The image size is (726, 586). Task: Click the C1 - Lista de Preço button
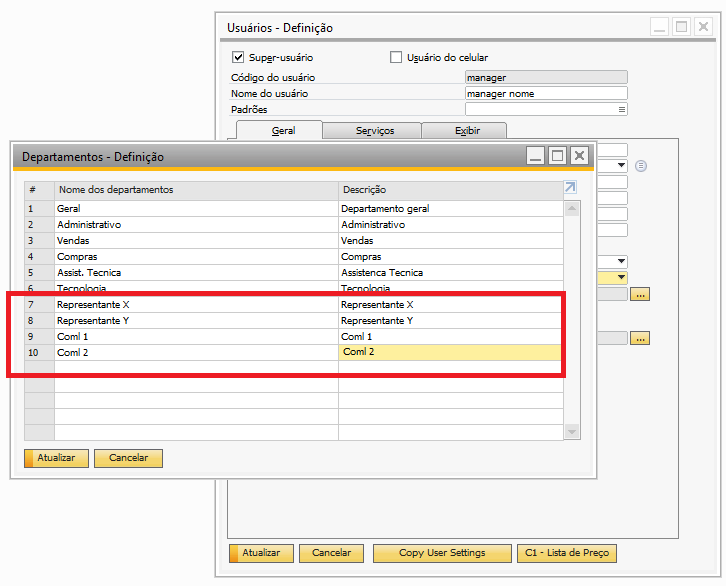(566, 553)
